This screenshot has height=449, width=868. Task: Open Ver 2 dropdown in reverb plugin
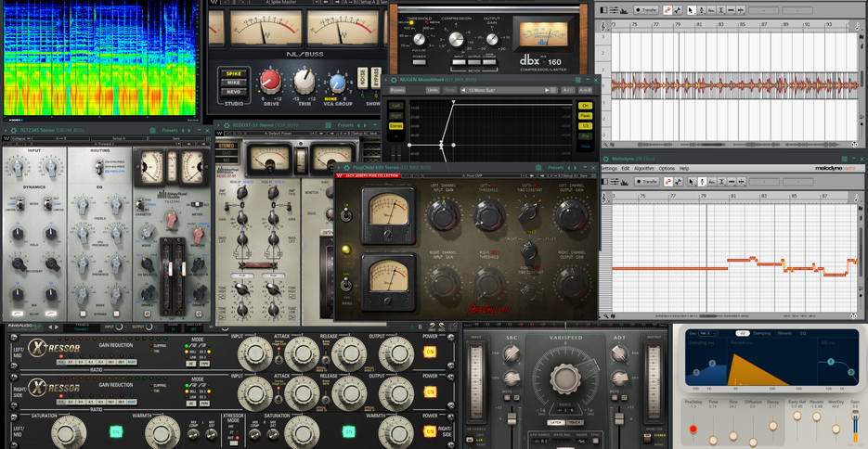click(708, 333)
